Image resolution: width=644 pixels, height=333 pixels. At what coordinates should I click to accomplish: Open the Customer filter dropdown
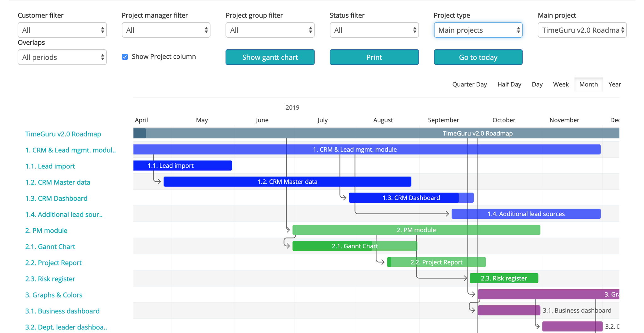(x=62, y=30)
